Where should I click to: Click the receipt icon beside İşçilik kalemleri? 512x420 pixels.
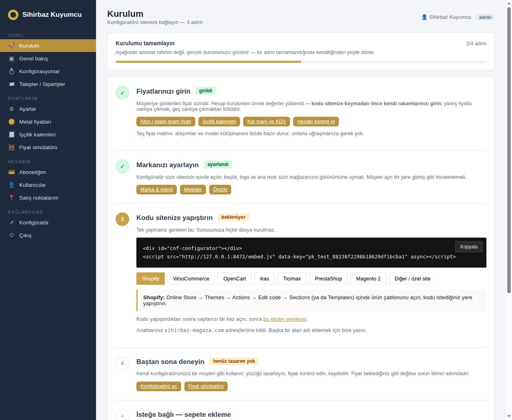(11, 135)
